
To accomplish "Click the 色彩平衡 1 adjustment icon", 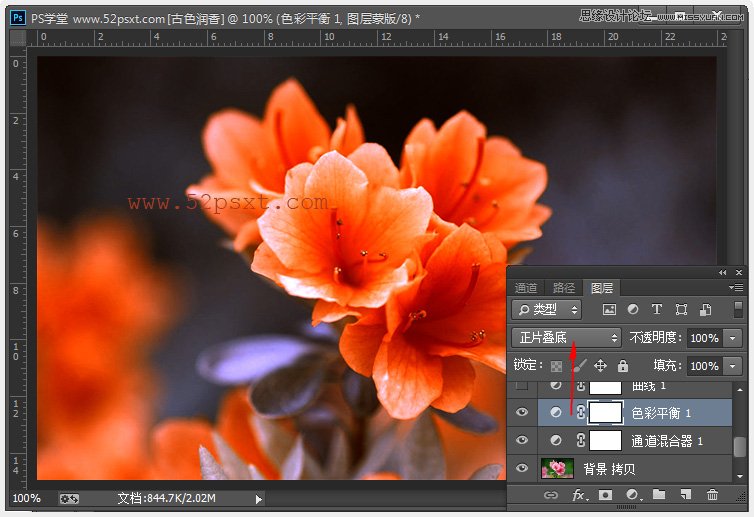I will (556, 413).
